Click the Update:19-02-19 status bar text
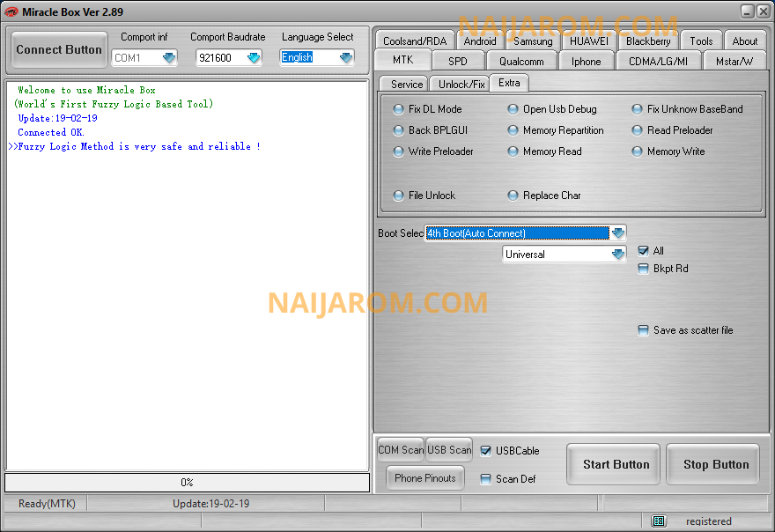 pyautogui.click(x=211, y=504)
